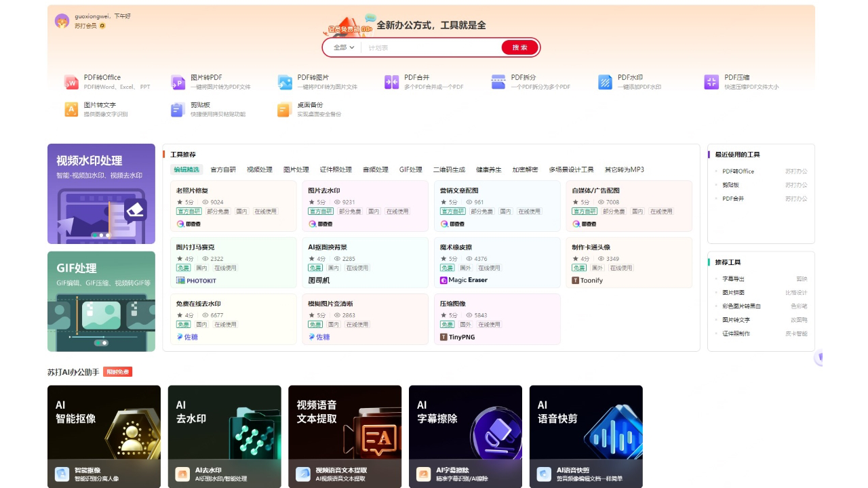Click the PDF转Office tool icon

[71, 82]
